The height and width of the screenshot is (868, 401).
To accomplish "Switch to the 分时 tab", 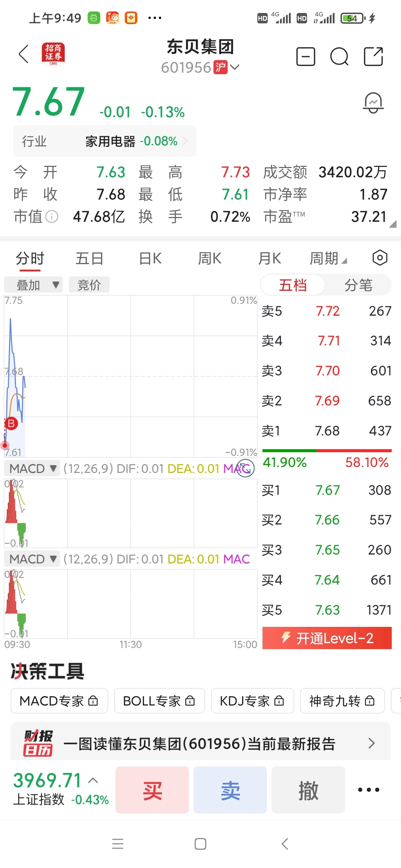I will pos(30,258).
